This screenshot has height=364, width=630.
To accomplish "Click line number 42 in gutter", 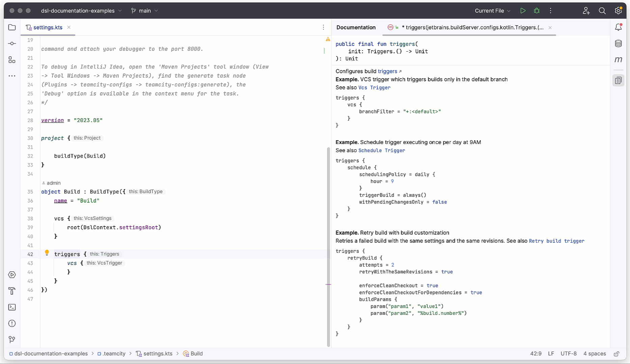I will pyautogui.click(x=30, y=254).
